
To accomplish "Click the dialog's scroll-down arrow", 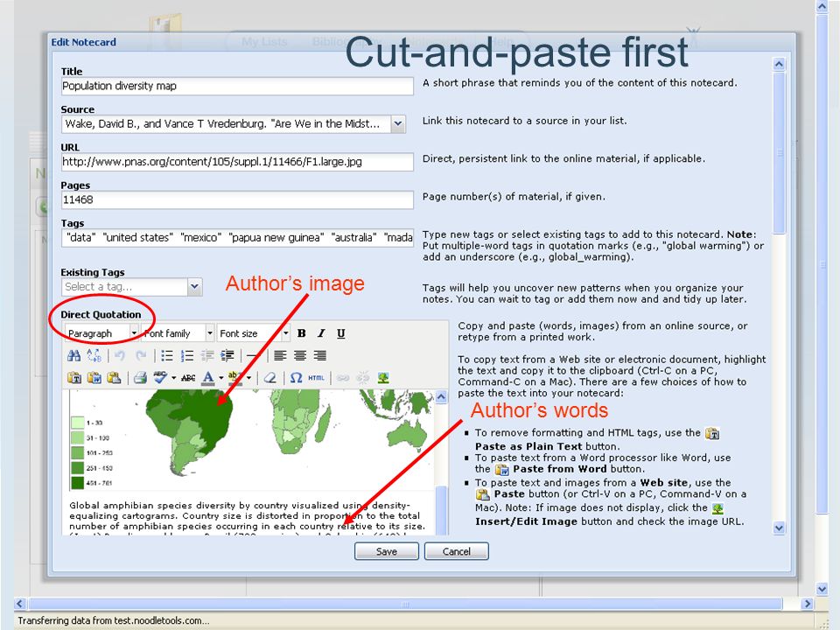I will [779, 528].
